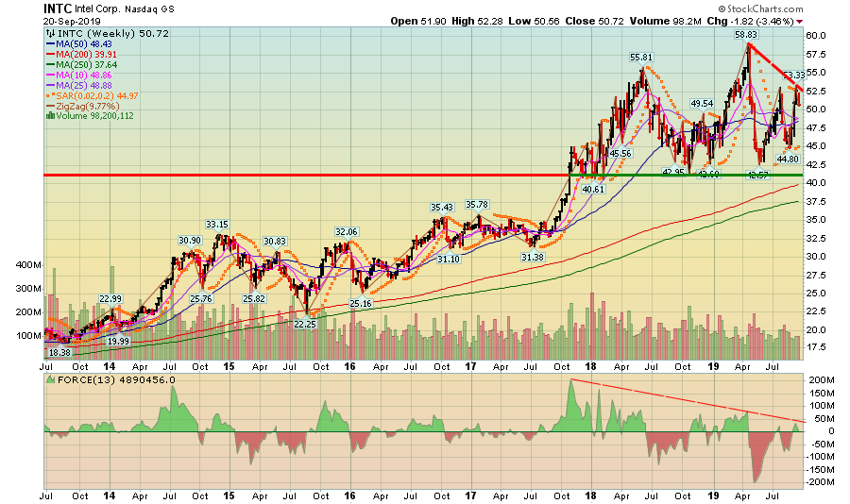Select the 55.81 peak price label
Image resolution: width=850 pixels, height=504 pixels.
tap(643, 58)
